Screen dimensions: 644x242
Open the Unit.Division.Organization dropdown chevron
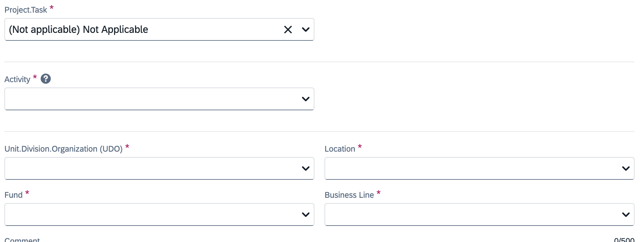(x=306, y=169)
